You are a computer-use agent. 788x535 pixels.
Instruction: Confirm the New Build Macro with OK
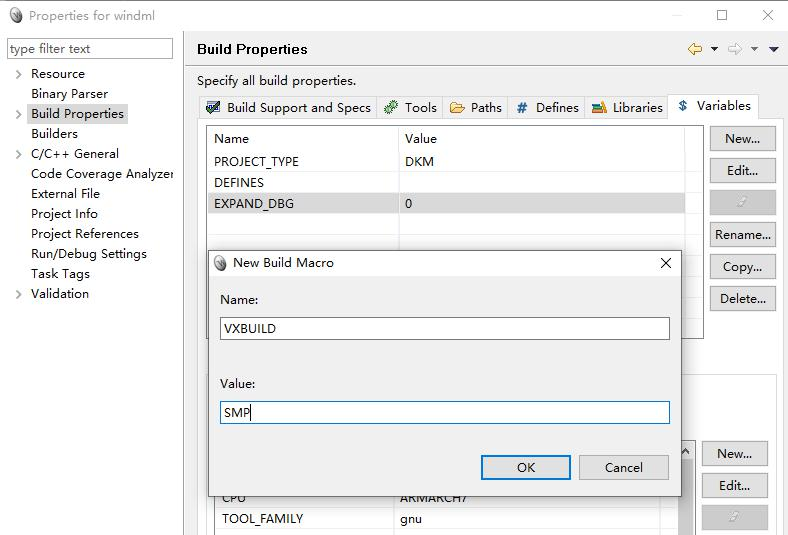(526, 468)
